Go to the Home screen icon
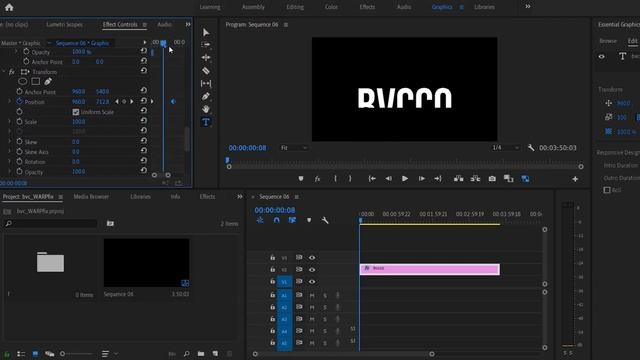 9,7
